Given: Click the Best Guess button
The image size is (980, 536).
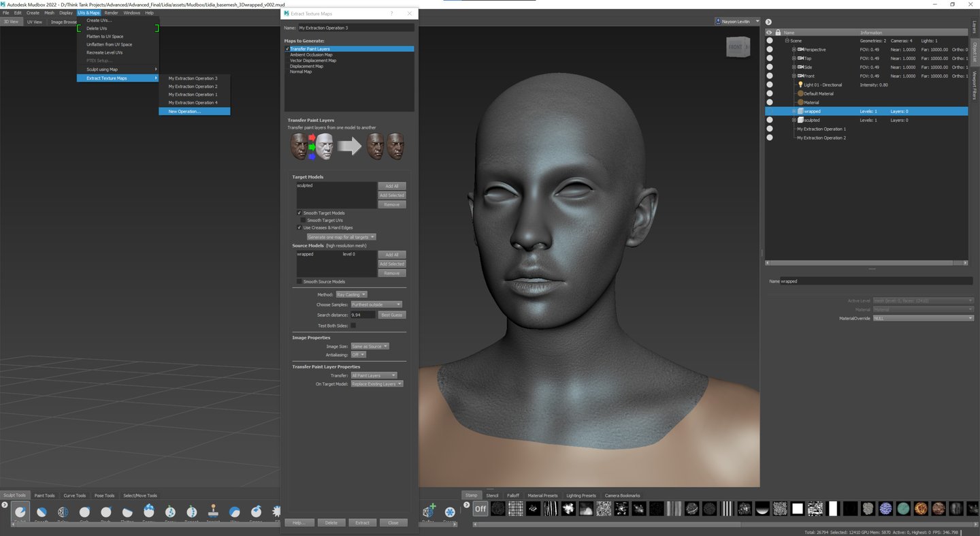Looking at the screenshot, I should pos(392,315).
